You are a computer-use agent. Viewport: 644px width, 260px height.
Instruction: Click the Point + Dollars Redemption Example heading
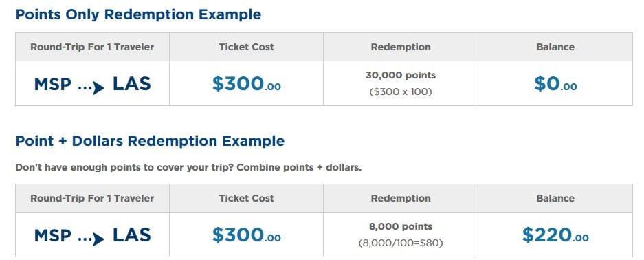150,141
